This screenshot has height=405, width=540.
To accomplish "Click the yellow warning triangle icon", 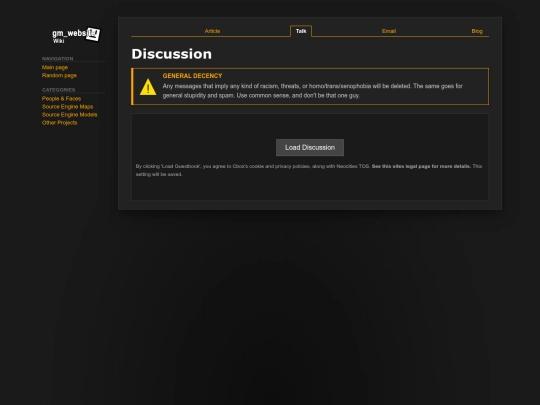I will (148, 87).
